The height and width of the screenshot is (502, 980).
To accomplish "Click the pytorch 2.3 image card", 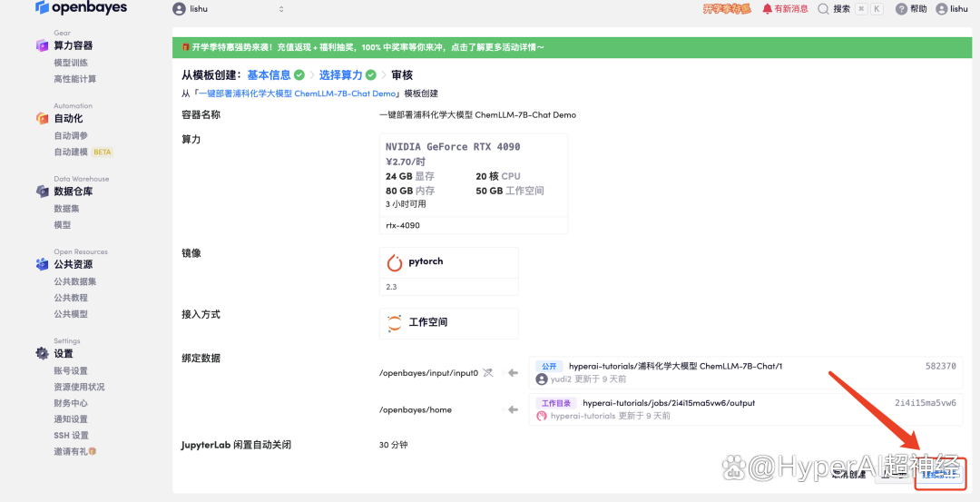I will pyautogui.click(x=449, y=271).
